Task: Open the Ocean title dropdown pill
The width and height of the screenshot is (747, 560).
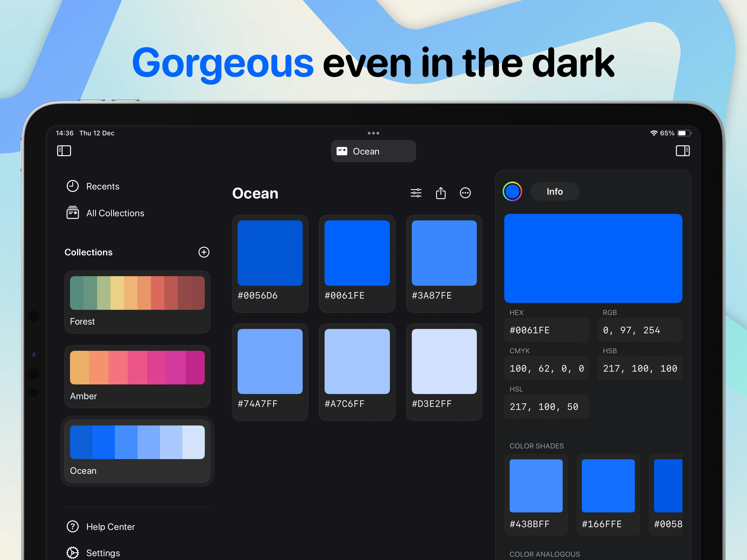Action: click(373, 151)
